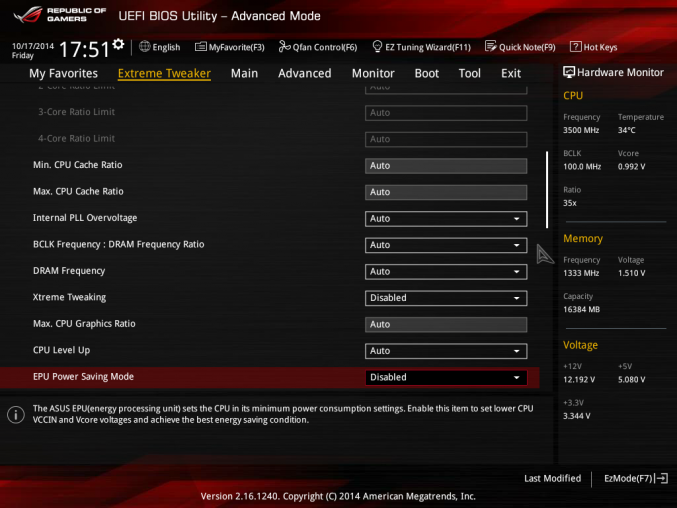
Task: Open Xtreme Tweaking Disabled dropdown
Action: (445, 298)
